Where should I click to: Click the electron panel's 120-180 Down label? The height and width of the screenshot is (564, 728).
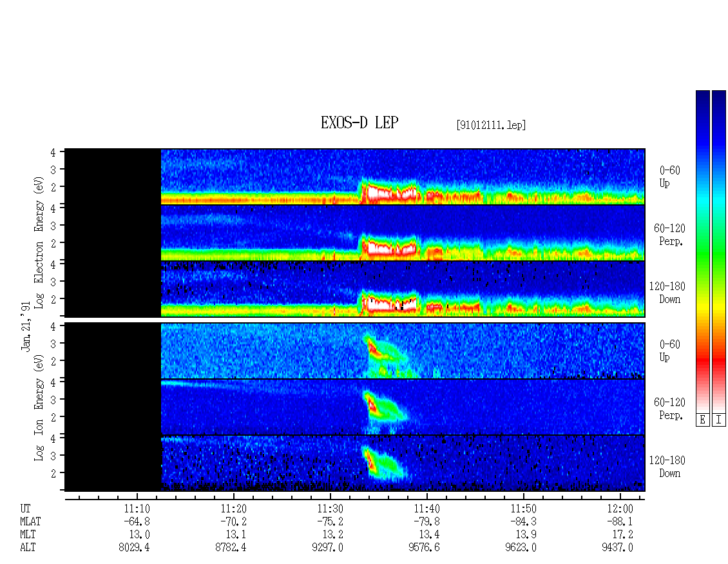pos(667,293)
